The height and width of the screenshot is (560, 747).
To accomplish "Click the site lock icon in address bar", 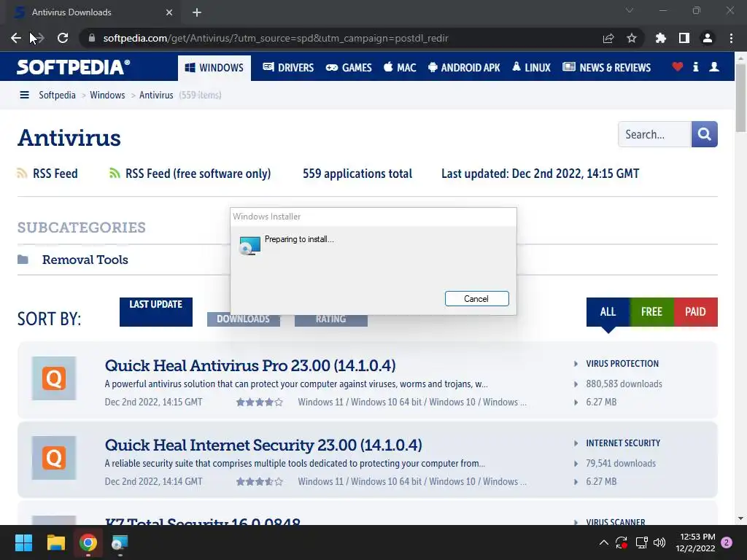I will pos(92,38).
